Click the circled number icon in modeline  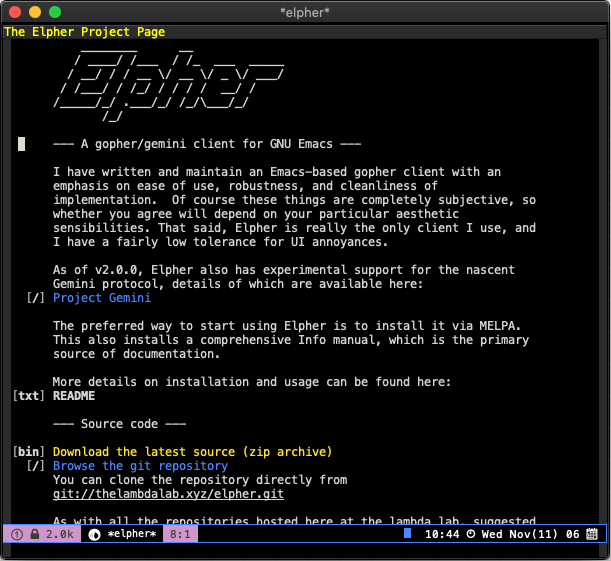coord(17,534)
